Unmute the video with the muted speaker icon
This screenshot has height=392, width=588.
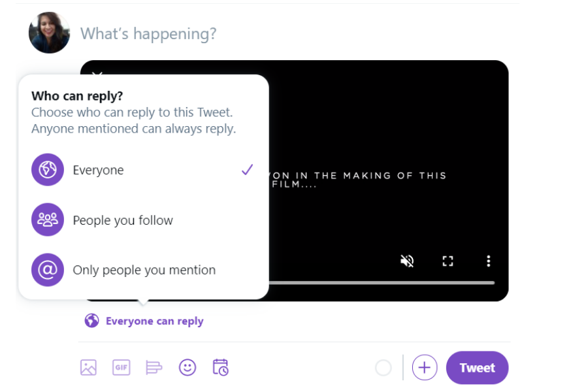click(407, 261)
